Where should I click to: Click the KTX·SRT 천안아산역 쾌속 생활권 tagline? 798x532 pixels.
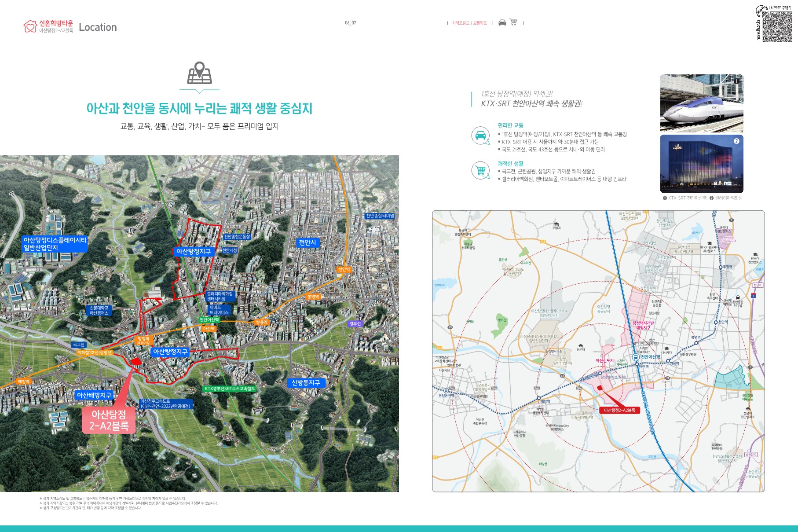click(531, 103)
